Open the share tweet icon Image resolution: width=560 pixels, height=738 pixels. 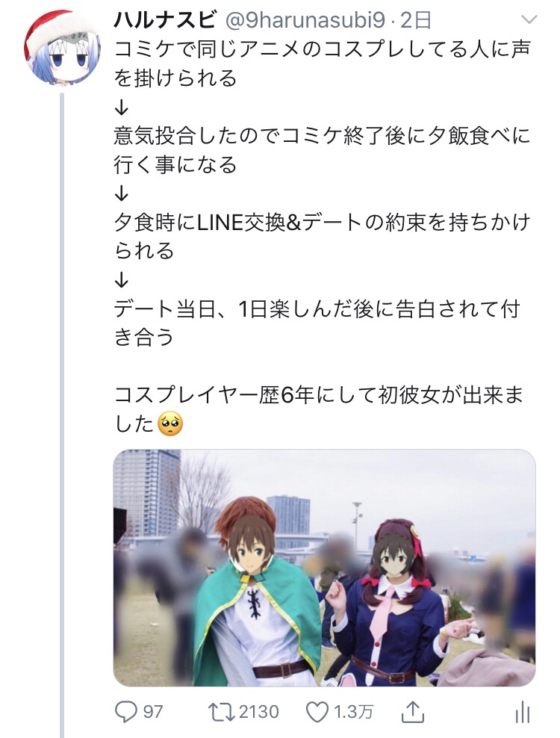click(x=413, y=711)
